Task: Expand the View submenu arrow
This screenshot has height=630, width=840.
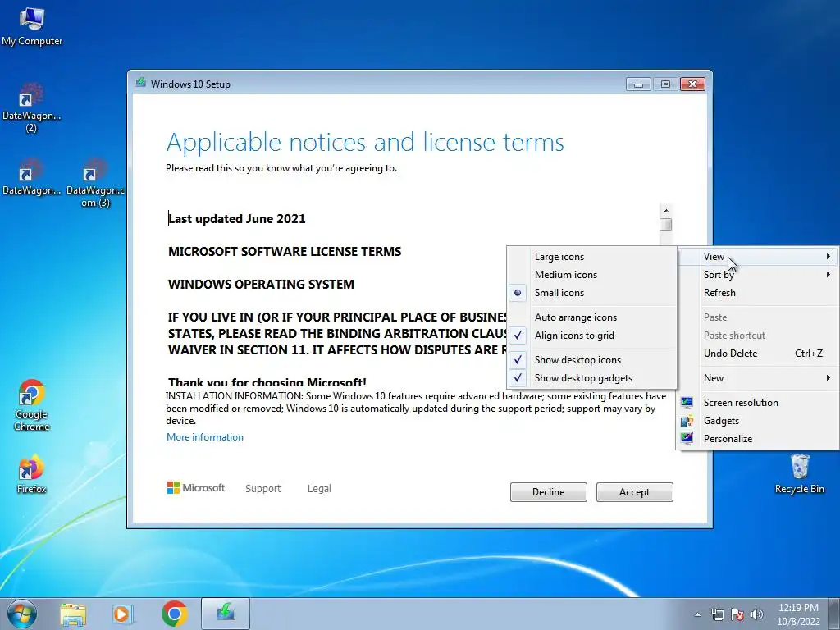Action: tap(829, 257)
